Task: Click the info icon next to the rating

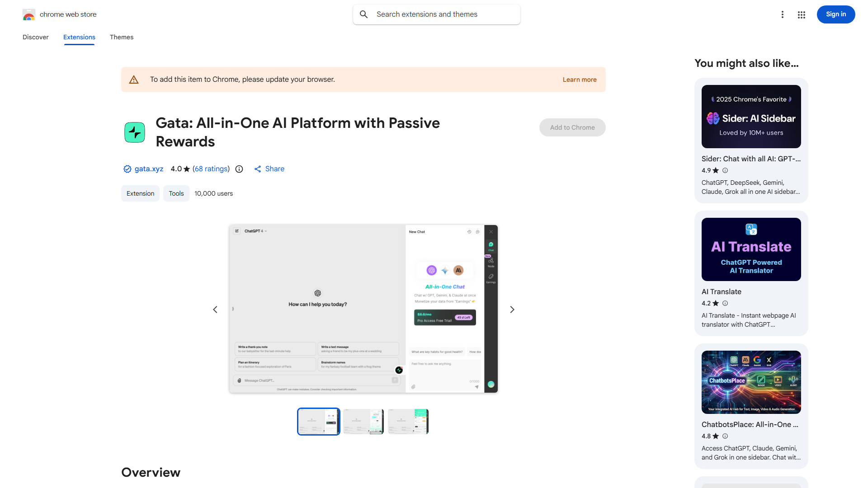Action: coord(239,169)
